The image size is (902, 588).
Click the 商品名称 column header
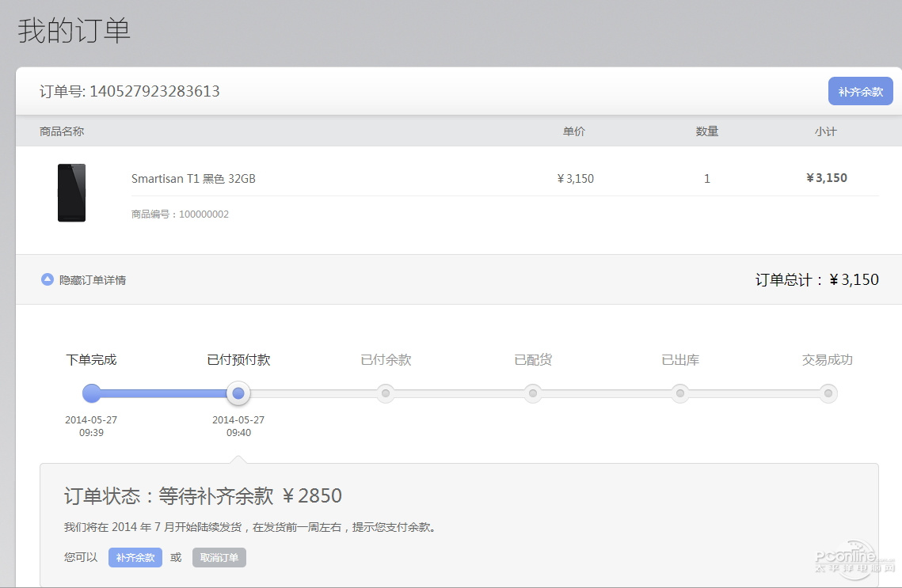click(x=62, y=131)
